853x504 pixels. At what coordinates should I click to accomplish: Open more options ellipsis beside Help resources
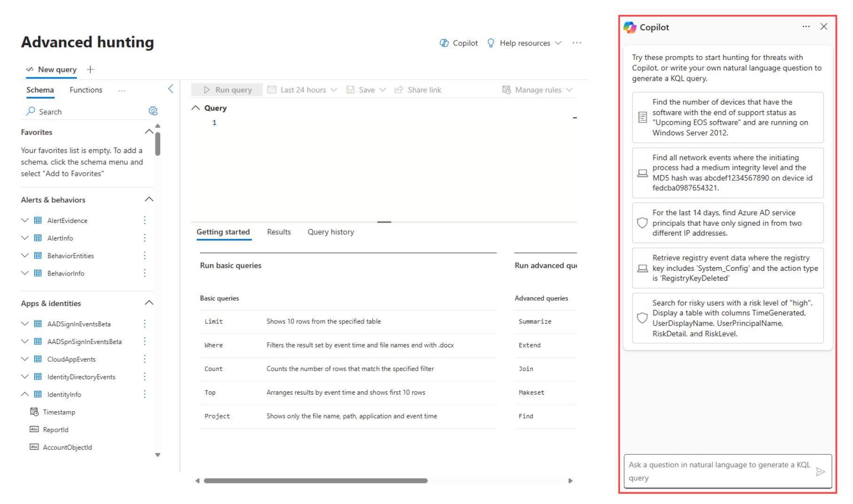coord(577,43)
